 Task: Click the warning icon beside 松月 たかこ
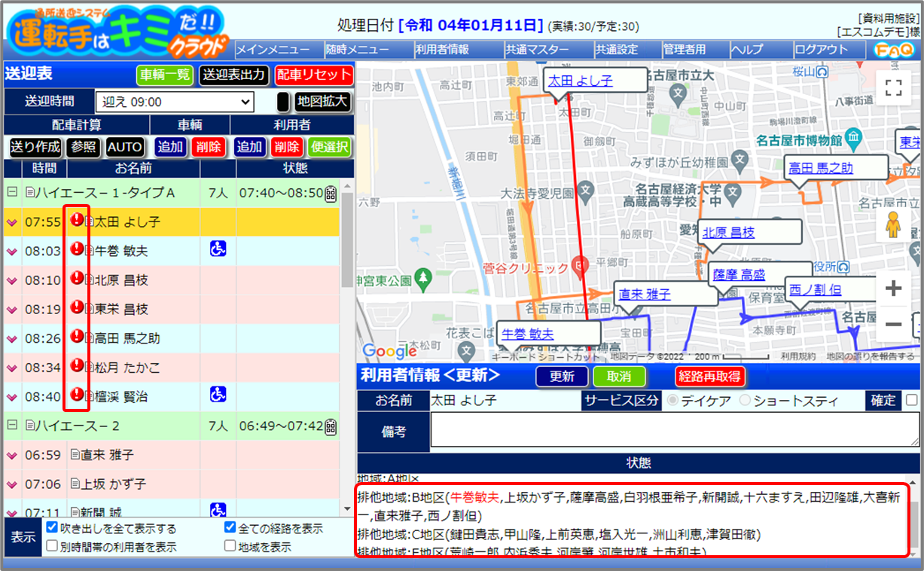click(77, 366)
